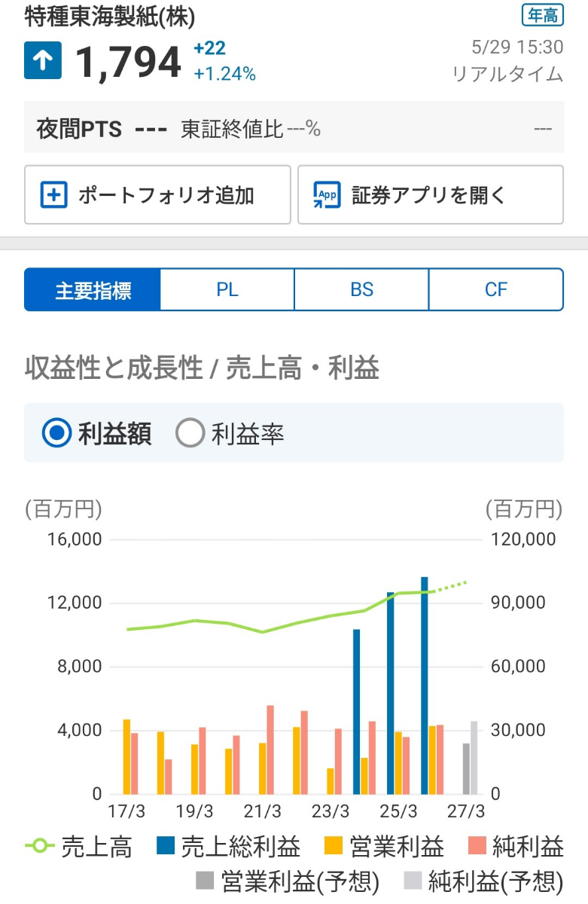The width and height of the screenshot is (588, 904).
Task: Click the App icon in 証券アプリを開く
Action: click(328, 195)
